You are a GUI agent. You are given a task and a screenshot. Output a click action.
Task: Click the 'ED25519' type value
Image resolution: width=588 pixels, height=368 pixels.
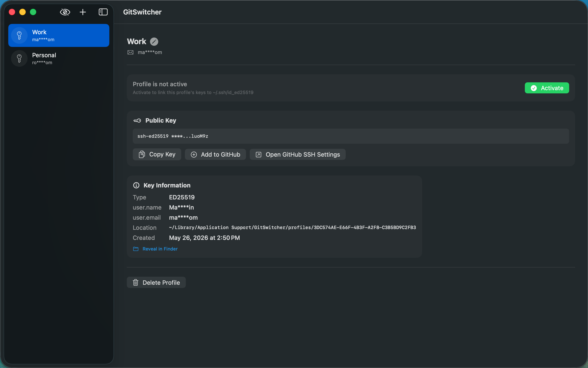pyautogui.click(x=182, y=197)
